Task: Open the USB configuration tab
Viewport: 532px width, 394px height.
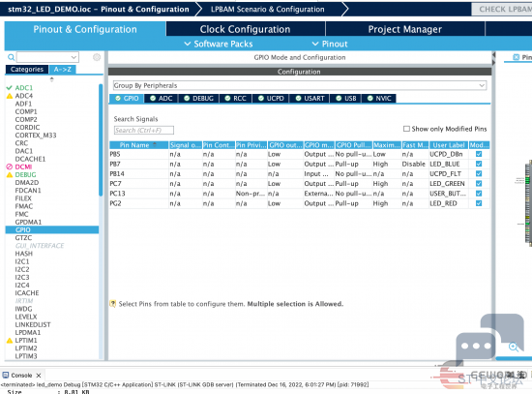Action: (x=345, y=98)
